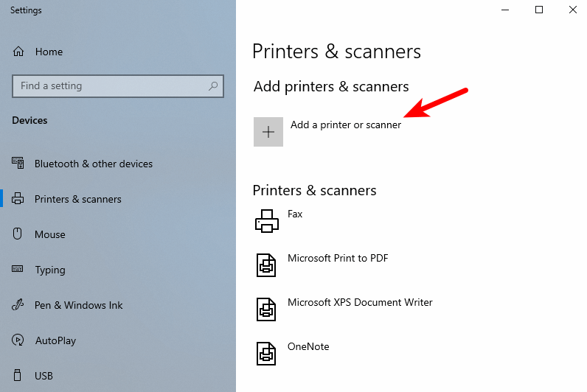Image resolution: width=587 pixels, height=392 pixels.
Task: Focus the Find a setting search box
Action: (118, 86)
